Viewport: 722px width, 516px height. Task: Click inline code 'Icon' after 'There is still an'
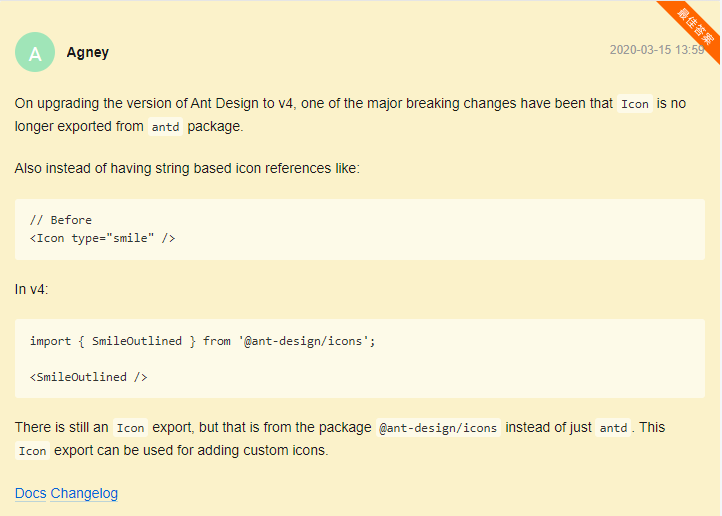(x=130, y=428)
